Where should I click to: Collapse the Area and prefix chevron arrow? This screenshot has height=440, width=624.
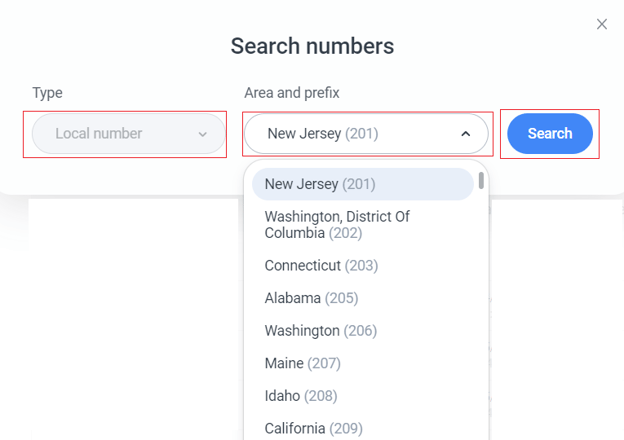465,134
